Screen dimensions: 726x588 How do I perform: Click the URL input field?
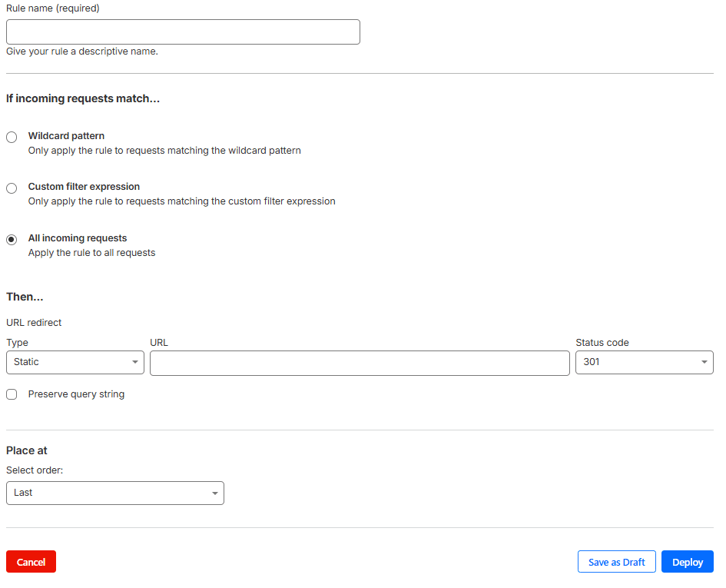pyautogui.click(x=360, y=362)
